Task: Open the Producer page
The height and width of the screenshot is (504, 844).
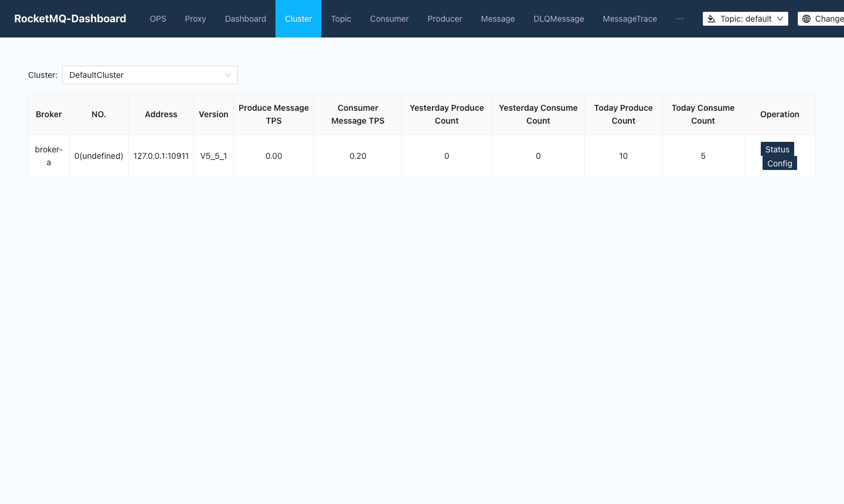Action: click(444, 19)
